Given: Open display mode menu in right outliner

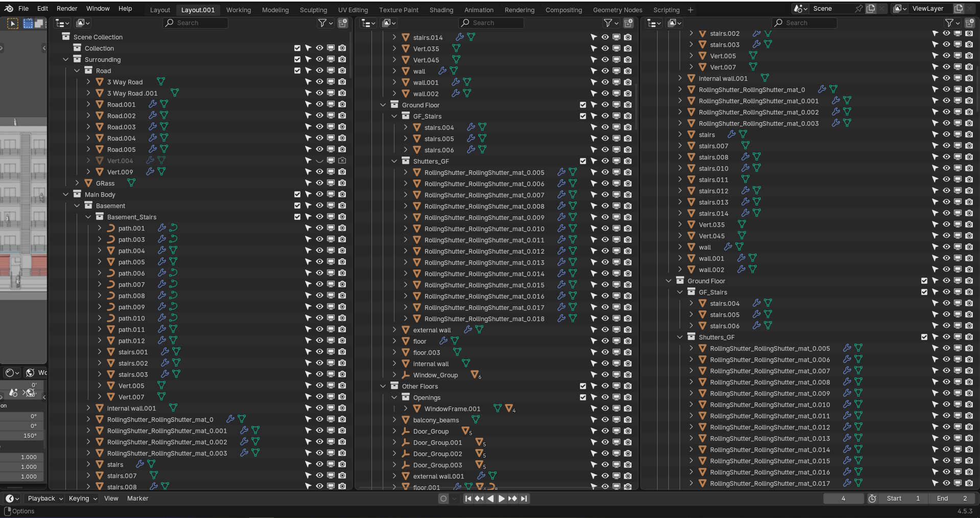Looking at the screenshot, I should [x=675, y=23].
